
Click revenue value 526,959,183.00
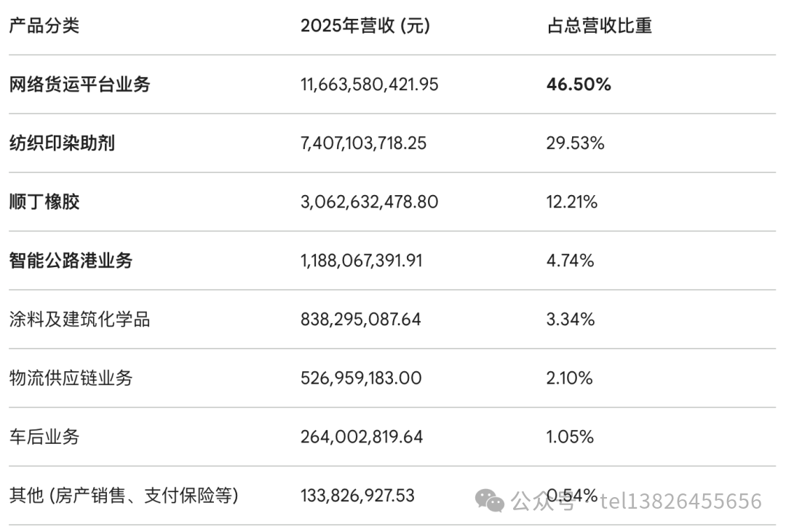tap(361, 378)
